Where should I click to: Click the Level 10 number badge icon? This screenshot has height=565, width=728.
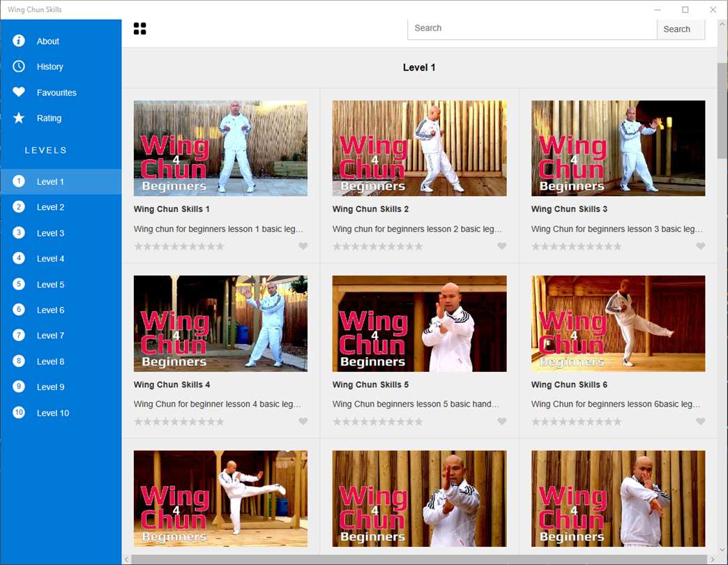click(19, 412)
